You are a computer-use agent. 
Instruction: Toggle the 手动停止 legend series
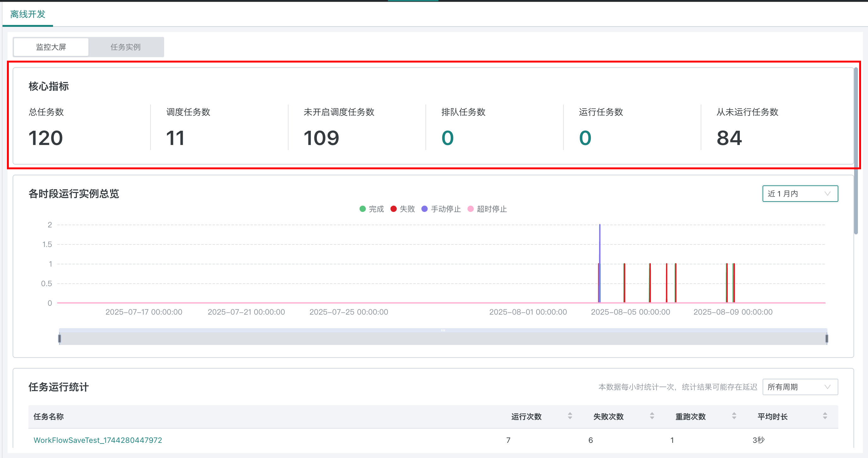click(x=441, y=209)
